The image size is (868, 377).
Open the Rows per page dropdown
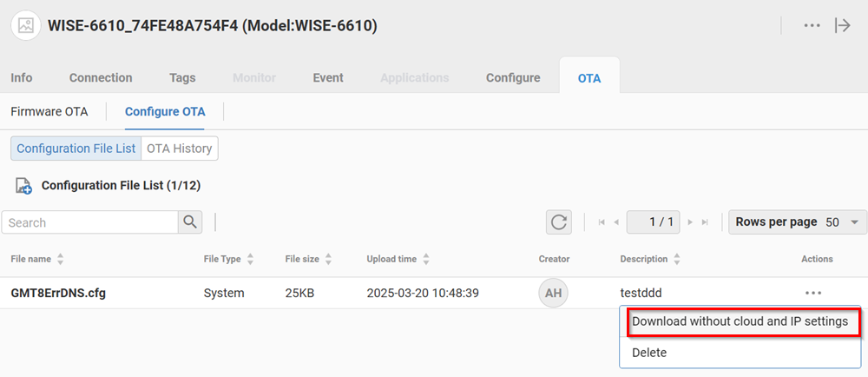click(x=798, y=222)
